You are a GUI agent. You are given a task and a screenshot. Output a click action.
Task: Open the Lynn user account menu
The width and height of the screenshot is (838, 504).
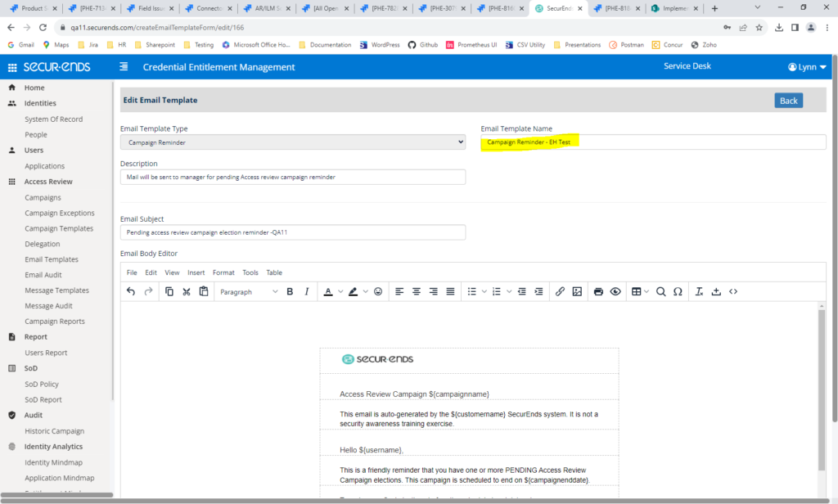(x=807, y=67)
